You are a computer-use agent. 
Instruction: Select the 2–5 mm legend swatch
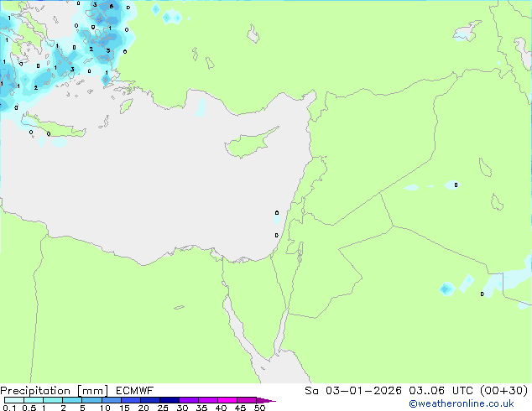click(72, 400)
